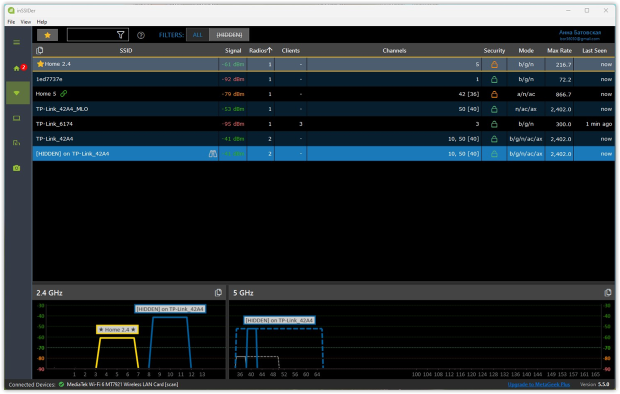The width and height of the screenshot is (620, 394).
Task: Sort by the Max Rate column header
Action: (559, 51)
